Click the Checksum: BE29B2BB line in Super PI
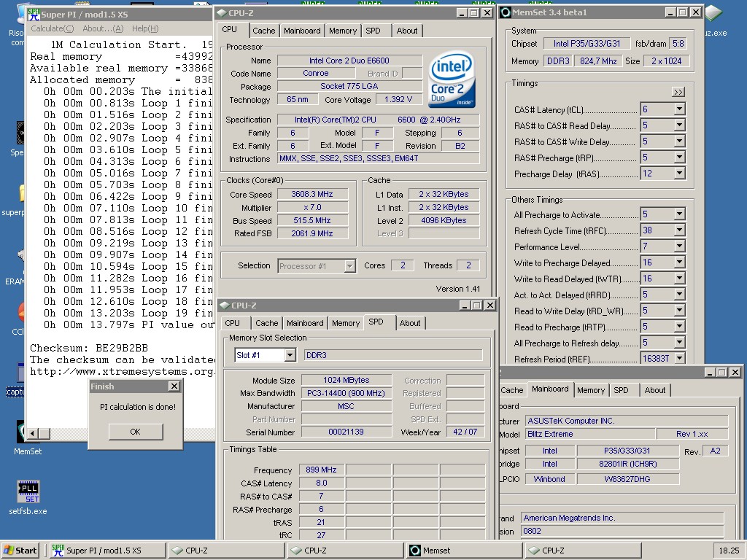This screenshot has height=560, width=747. [89, 348]
